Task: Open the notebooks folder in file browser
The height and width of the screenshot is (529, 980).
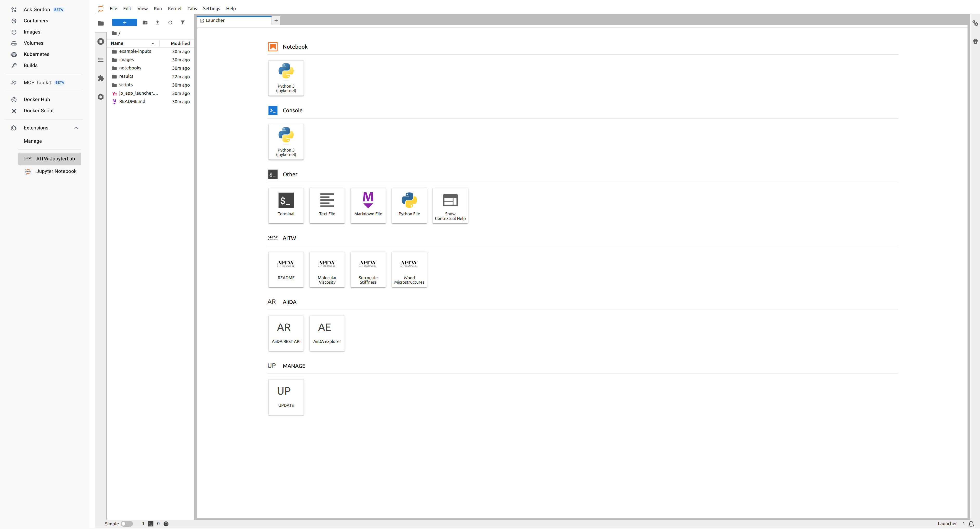Action: click(130, 68)
